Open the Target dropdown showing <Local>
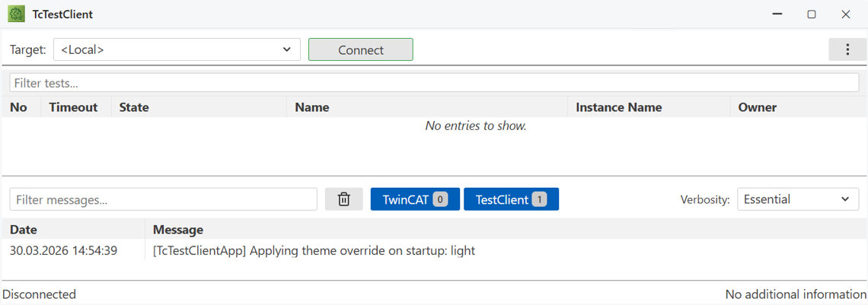Screen dimensions: 868x305 pyautogui.click(x=177, y=49)
